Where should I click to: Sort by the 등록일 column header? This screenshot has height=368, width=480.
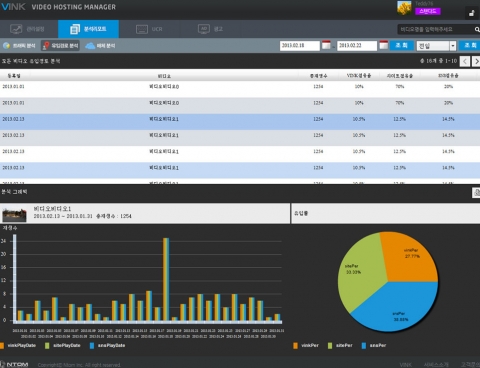click(14, 76)
